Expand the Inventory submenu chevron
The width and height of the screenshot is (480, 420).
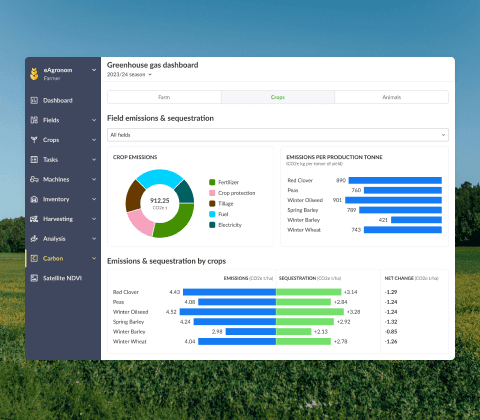tap(94, 199)
